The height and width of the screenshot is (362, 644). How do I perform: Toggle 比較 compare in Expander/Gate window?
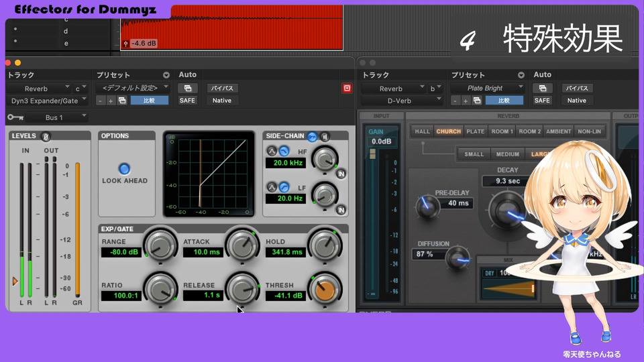tap(150, 101)
